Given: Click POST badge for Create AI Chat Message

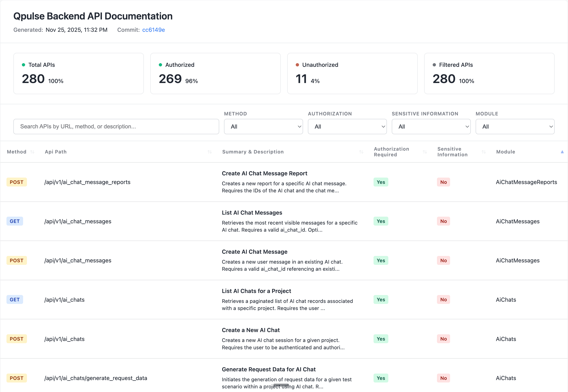Looking at the screenshot, I should pyautogui.click(x=16, y=260).
